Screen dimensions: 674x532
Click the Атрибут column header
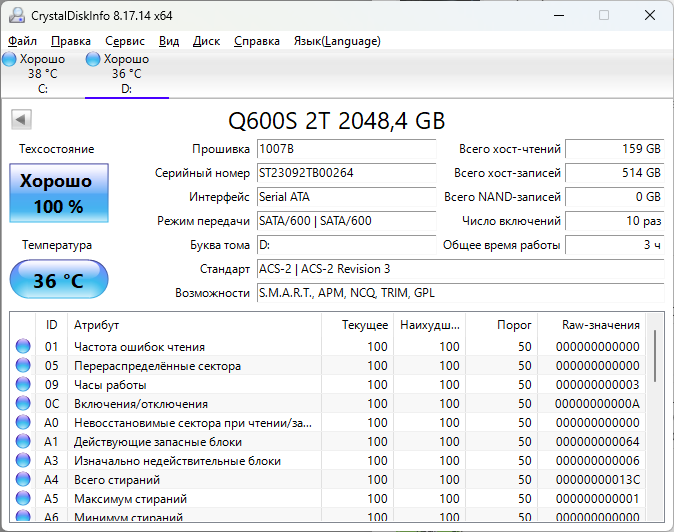(x=194, y=325)
